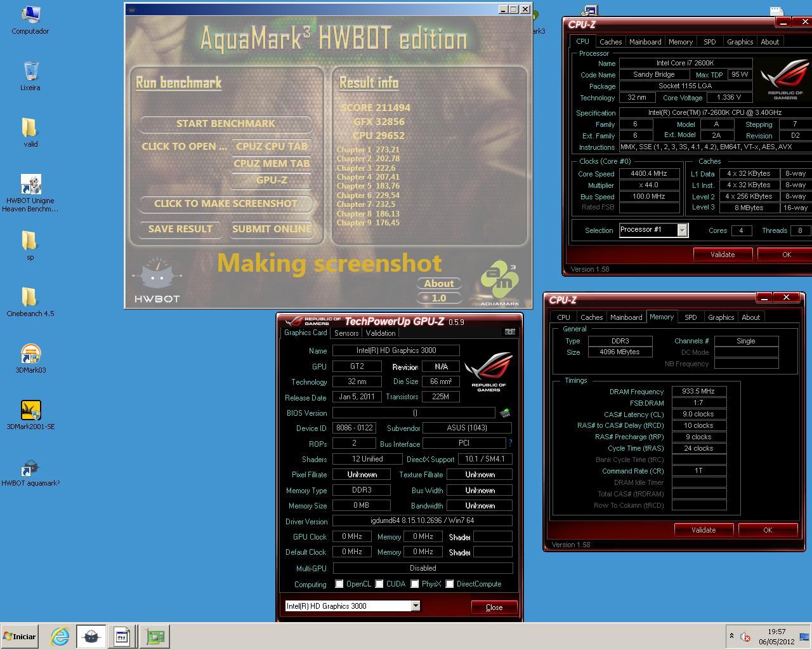Click CPUZ MEM TAB button
The height and width of the screenshot is (650, 812).
(272, 163)
